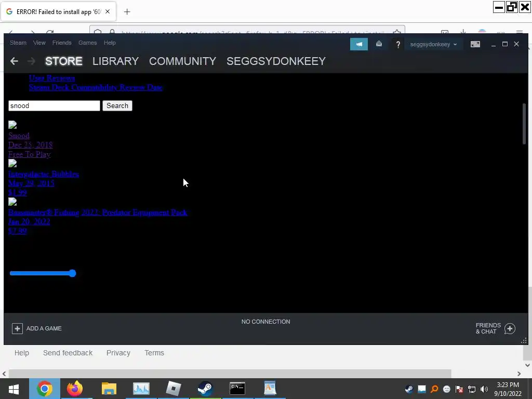The image size is (532, 399).
Task: Click the Steam help question mark icon
Action: (398, 45)
